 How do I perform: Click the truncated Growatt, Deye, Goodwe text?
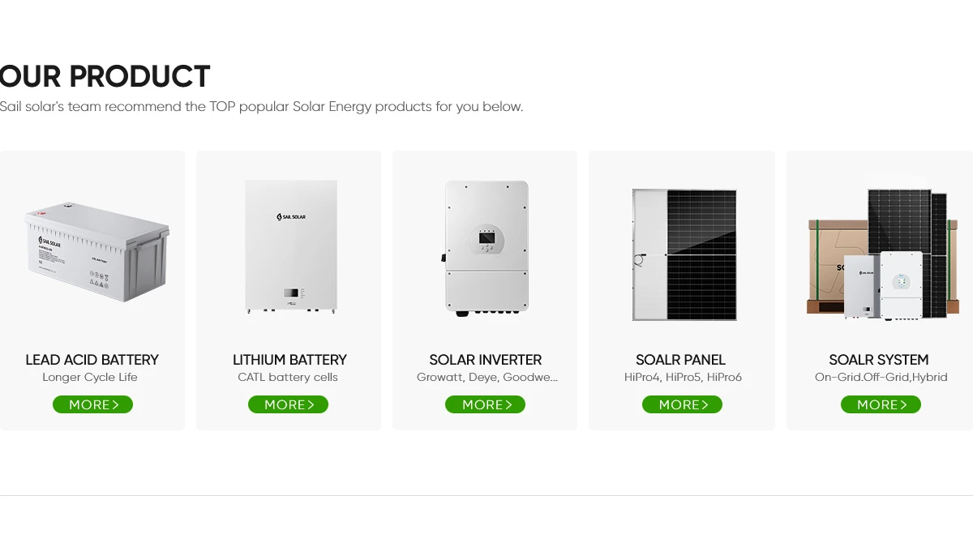(485, 377)
